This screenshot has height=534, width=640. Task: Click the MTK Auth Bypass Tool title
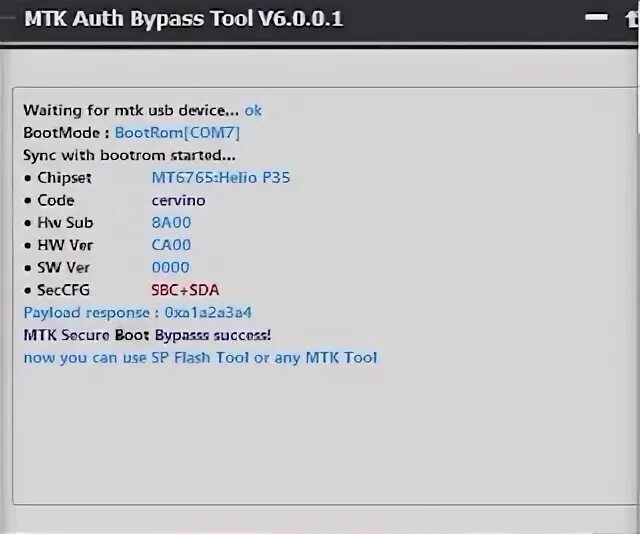tap(182, 18)
